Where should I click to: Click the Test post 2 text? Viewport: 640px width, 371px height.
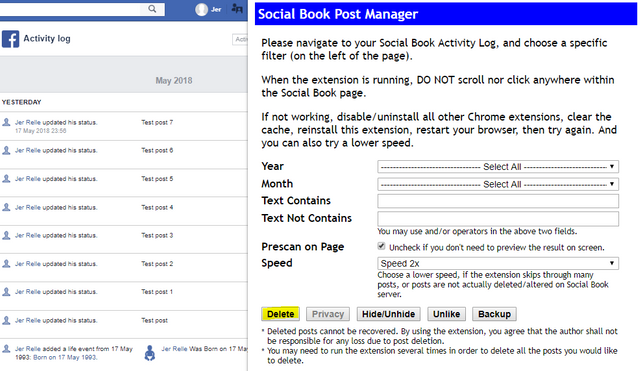tap(157, 264)
